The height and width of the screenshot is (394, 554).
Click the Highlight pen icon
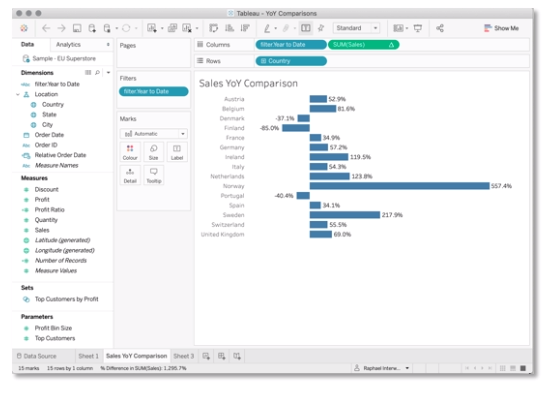[267, 28]
